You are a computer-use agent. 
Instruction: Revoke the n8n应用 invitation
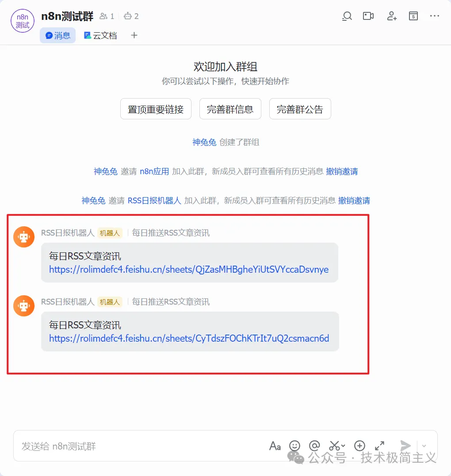[342, 171]
